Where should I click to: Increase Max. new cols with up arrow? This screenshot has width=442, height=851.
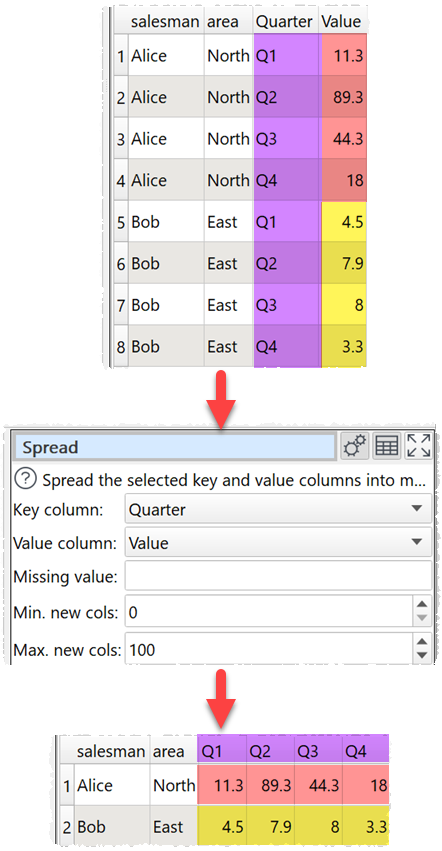423,640
